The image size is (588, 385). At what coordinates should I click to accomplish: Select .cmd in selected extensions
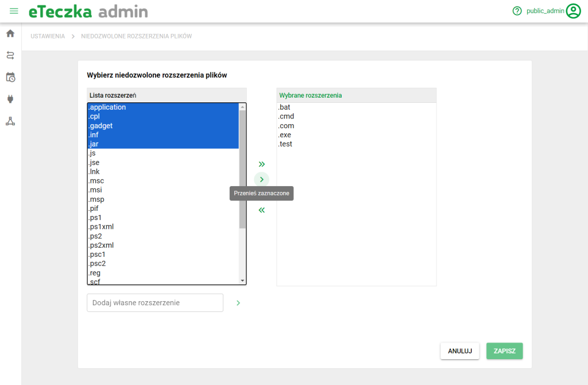(x=356, y=116)
